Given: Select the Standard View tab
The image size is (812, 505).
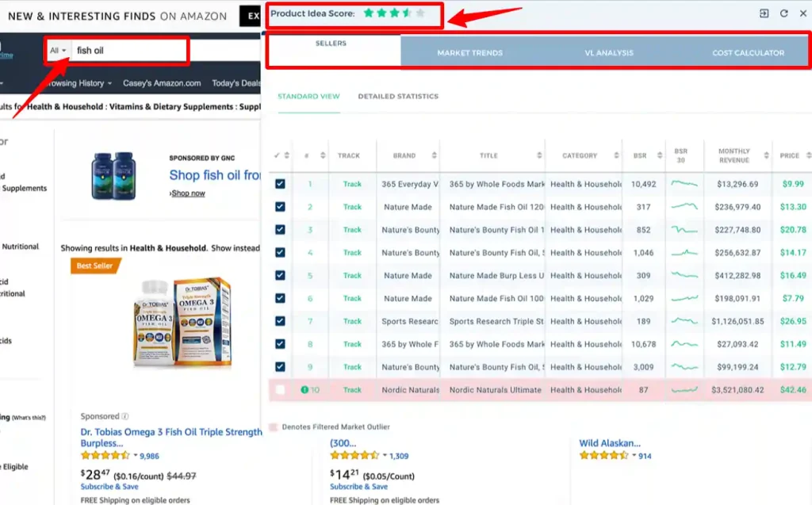Looking at the screenshot, I should pyautogui.click(x=308, y=97).
